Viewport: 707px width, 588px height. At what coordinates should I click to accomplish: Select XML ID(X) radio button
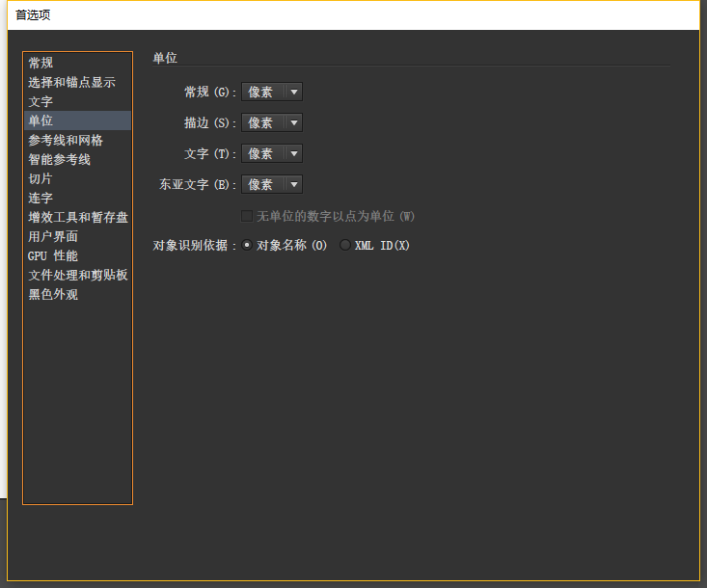[x=345, y=245]
